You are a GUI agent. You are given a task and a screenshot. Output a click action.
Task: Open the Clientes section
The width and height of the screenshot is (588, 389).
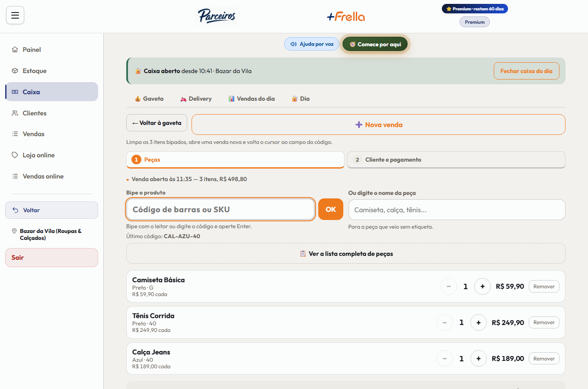(51, 113)
